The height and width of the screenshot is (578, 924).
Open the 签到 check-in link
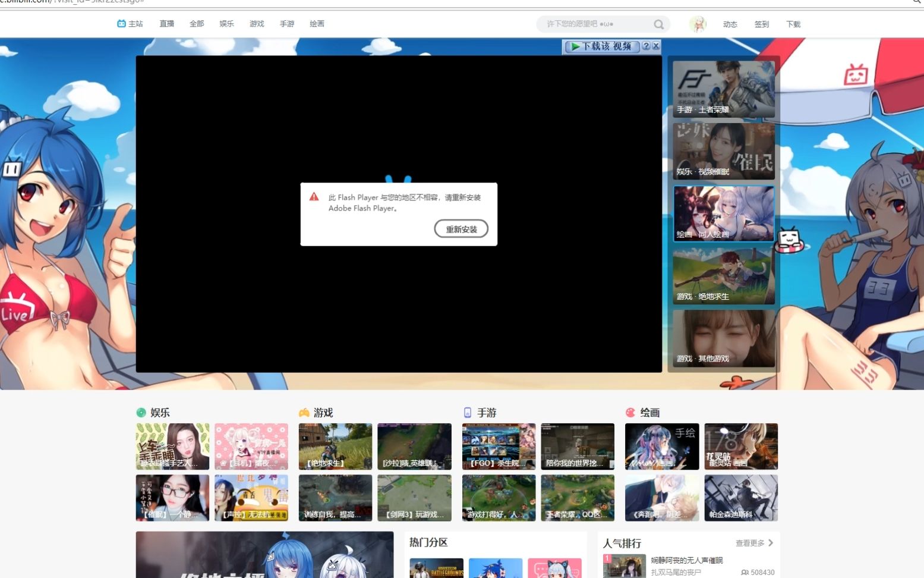pos(762,24)
